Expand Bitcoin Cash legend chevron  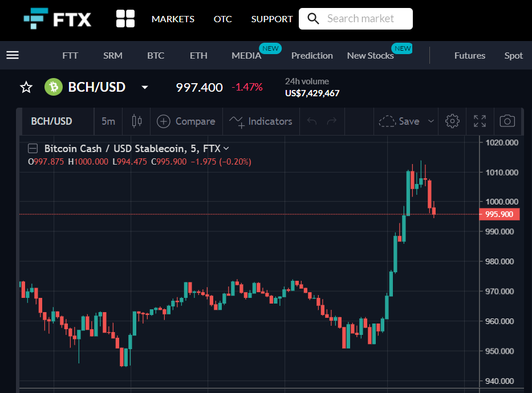(x=226, y=149)
